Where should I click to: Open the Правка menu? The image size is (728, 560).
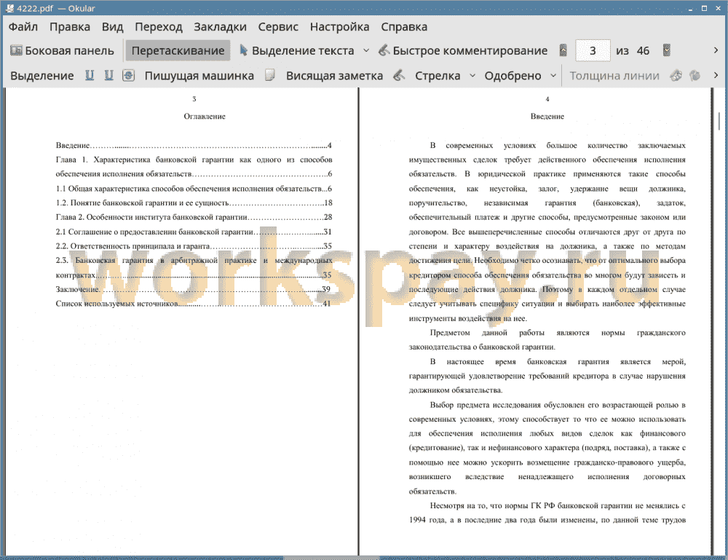point(70,27)
